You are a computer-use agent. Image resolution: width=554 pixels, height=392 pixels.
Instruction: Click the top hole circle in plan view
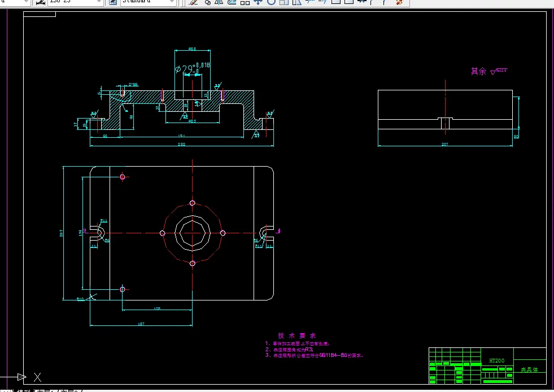coord(193,203)
